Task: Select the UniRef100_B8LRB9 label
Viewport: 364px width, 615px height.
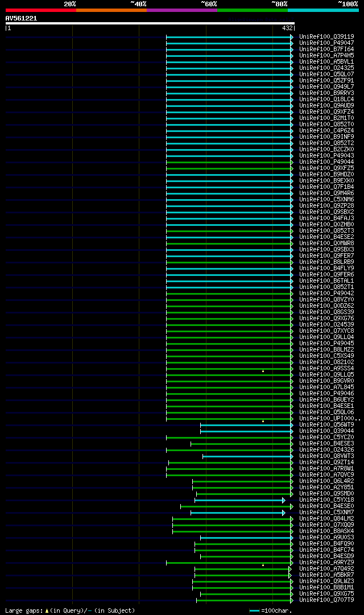Action: click(x=326, y=262)
